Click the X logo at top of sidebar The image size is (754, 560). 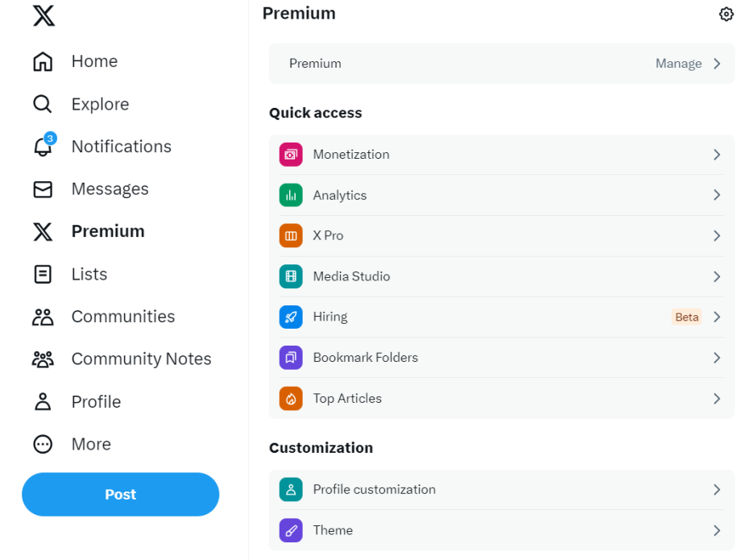coord(43,15)
